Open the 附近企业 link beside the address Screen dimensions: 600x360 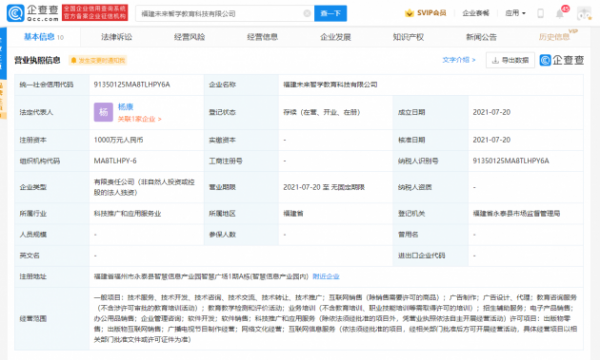326,276
